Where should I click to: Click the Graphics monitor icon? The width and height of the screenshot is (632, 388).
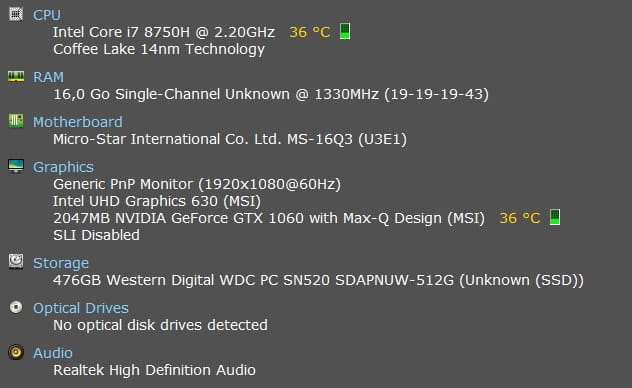(x=16, y=166)
